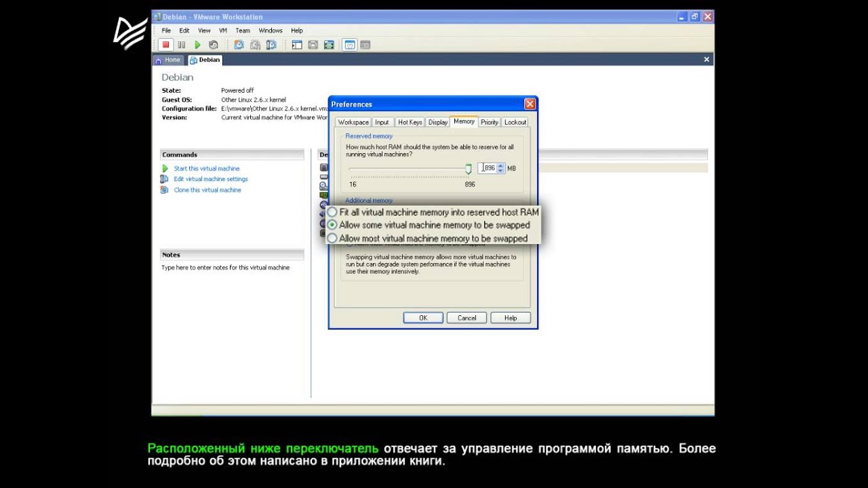Click the 'Powered off' state text
The width and height of the screenshot is (868, 488).
pos(237,90)
